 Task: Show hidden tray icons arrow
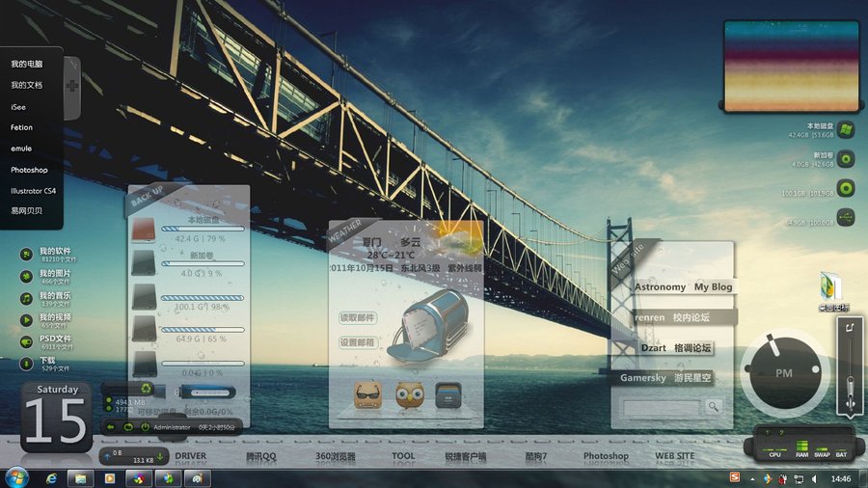click(751, 479)
